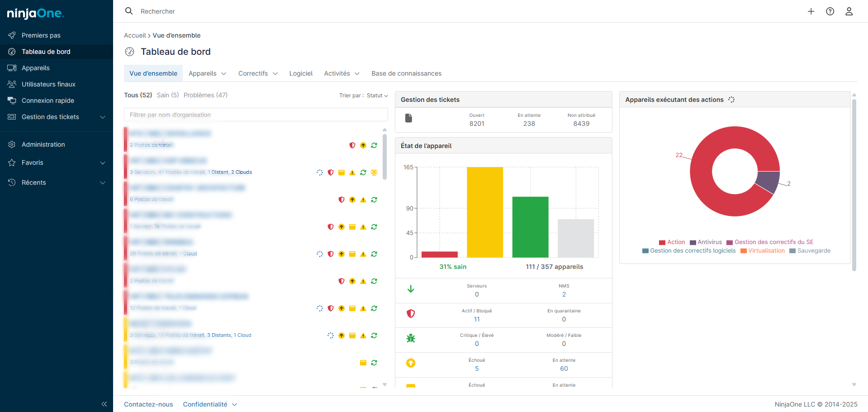Toggle the Action legend entry in chart
The image size is (868, 412).
click(x=672, y=242)
